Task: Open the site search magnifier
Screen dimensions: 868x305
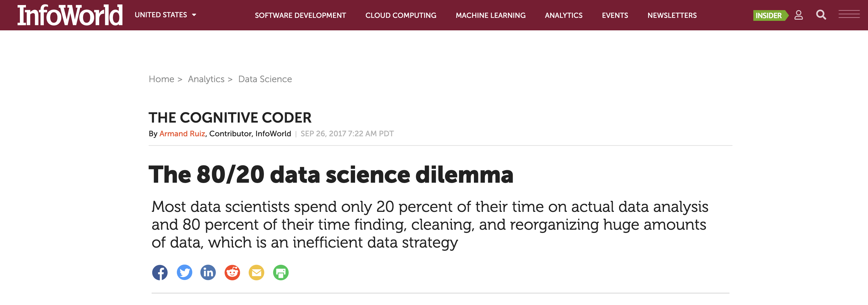Action: tap(821, 15)
